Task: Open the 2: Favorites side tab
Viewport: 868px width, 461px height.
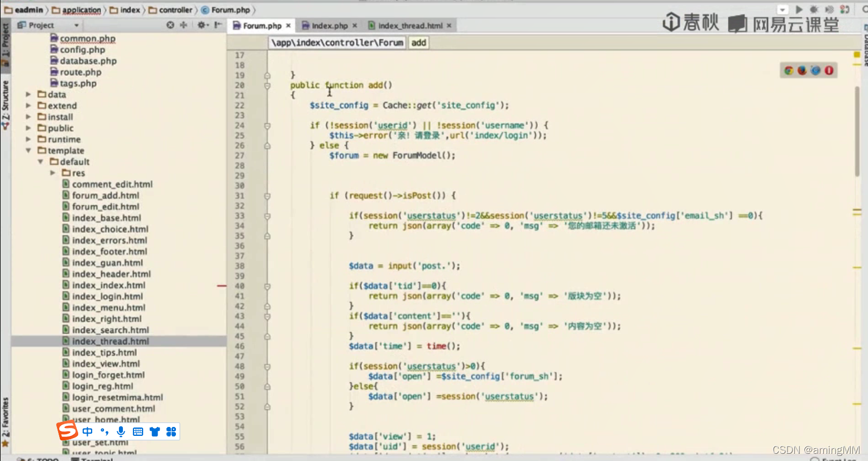Action: [5, 422]
